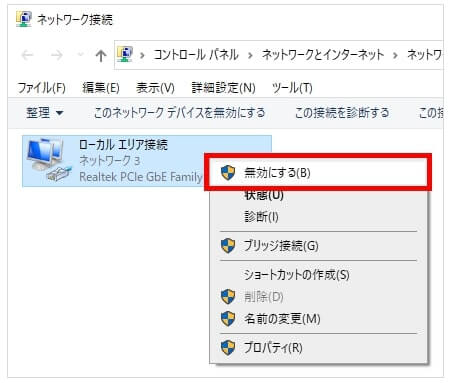Screen dimensions: 450x383
Task: Click the ネットワーク接続 title bar icon
Action: pos(24,19)
